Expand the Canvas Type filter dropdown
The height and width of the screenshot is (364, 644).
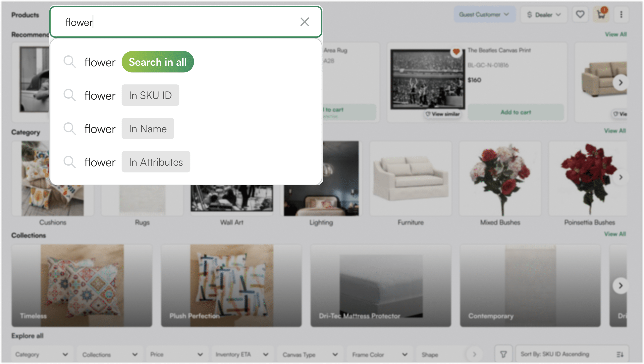tap(310, 355)
